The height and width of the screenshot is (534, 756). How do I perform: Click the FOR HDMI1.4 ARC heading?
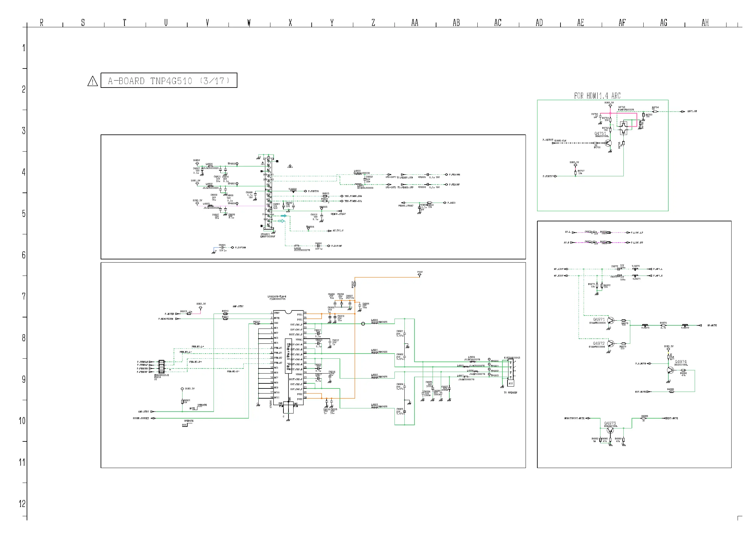597,96
